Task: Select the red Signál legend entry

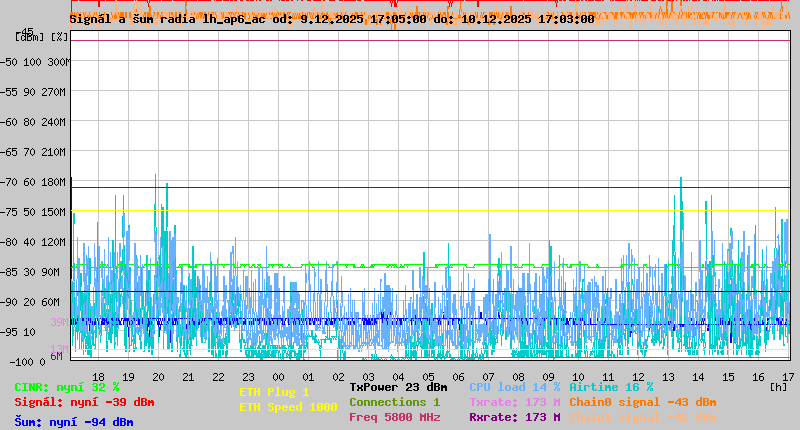Action: pos(84,402)
